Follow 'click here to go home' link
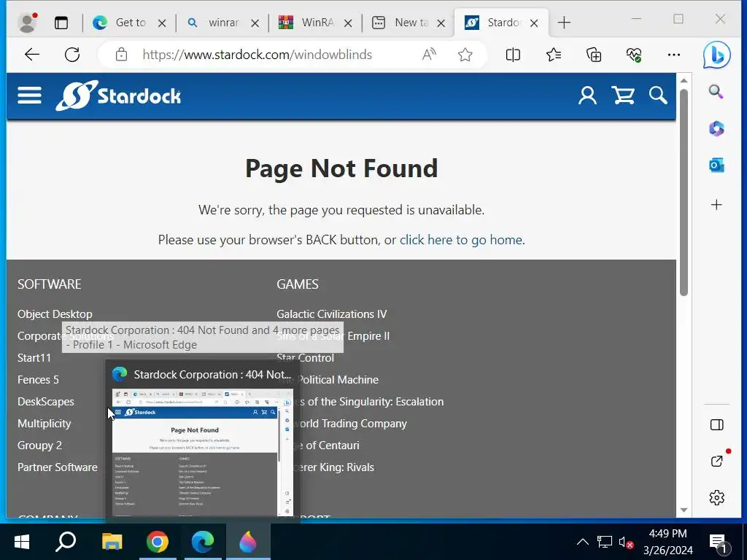 pos(461,239)
